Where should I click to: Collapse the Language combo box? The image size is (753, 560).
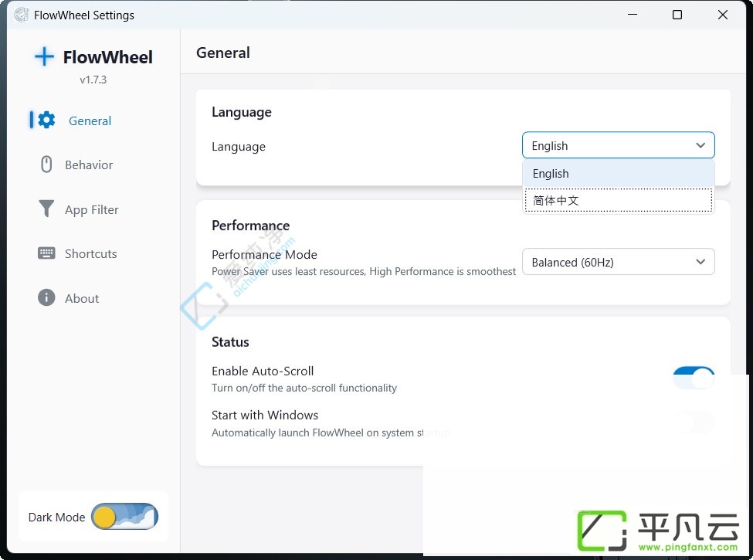click(x=618, y=145)
